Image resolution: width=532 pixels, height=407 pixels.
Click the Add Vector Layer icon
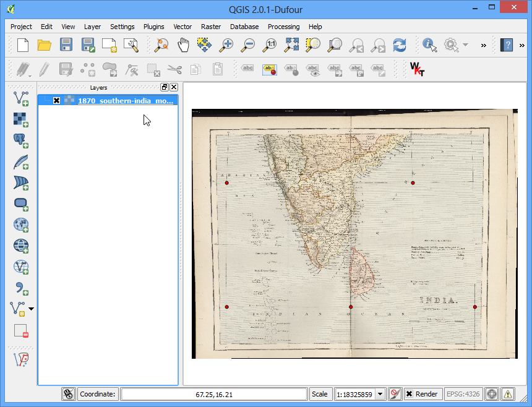tap(20, 99)
